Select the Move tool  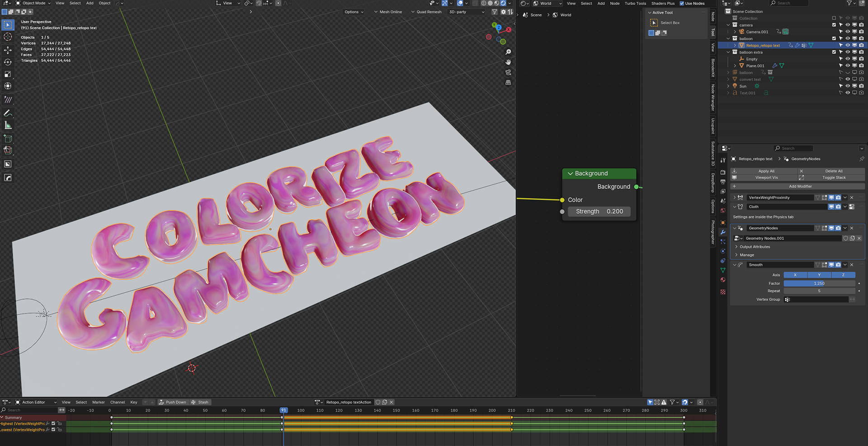pos(8,50)
